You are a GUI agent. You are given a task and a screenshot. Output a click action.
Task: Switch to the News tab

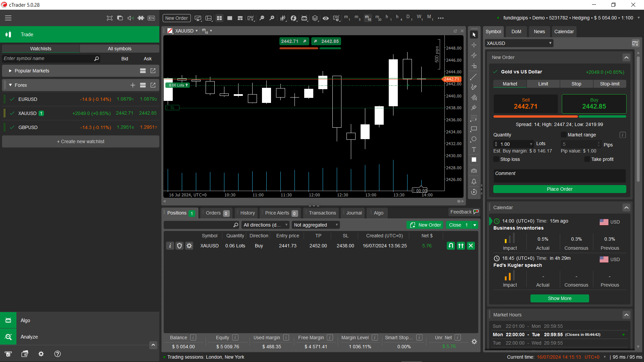539,32
